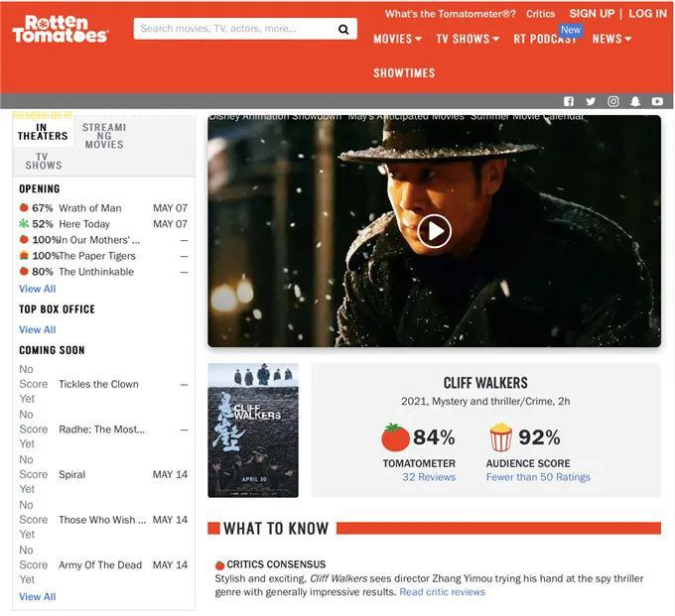Click the 84% Tomatometer score

(x=434, y=437)
